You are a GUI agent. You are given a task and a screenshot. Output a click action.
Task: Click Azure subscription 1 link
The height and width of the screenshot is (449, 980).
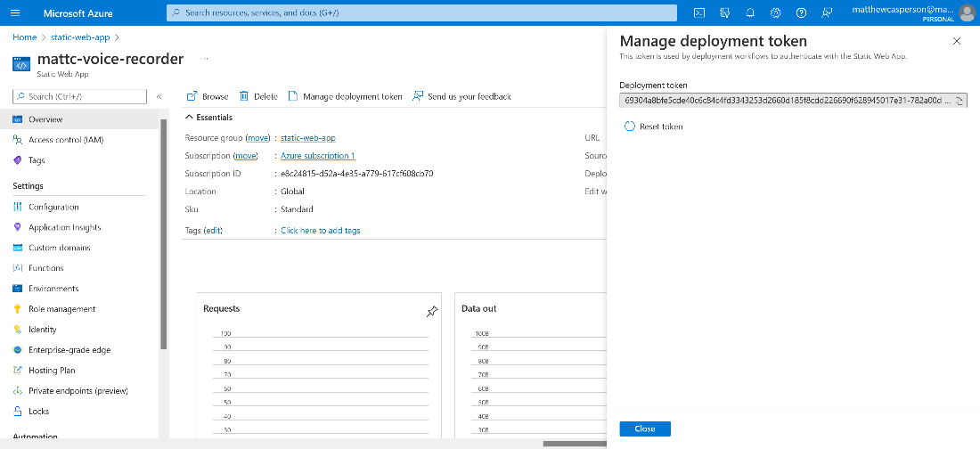click(317, 155)
